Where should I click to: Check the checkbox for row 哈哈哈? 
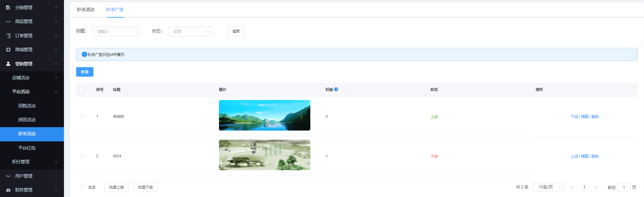click(83, 116)
